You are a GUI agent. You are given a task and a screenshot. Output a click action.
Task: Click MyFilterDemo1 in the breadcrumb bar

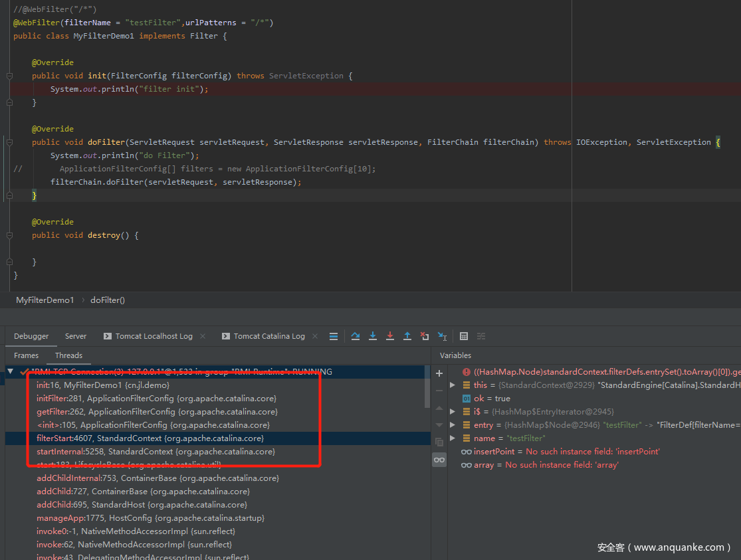pos(45,300)
